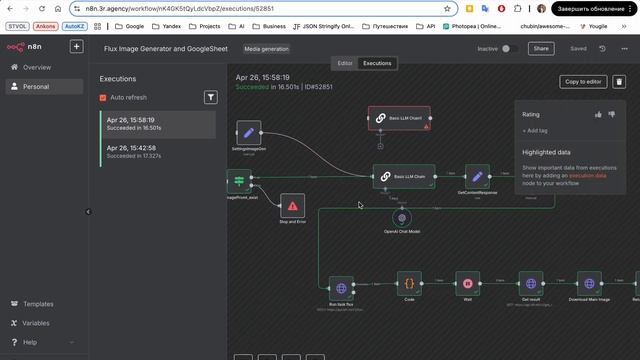Show more bookmarks with chevron
The height and width of the screenshot is (360, 640).
624,26
